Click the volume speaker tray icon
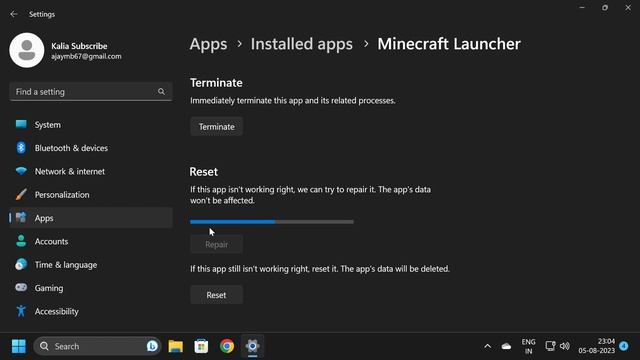Image resolution: width=640 pixels, height=360 pixels. coord(565,346)
